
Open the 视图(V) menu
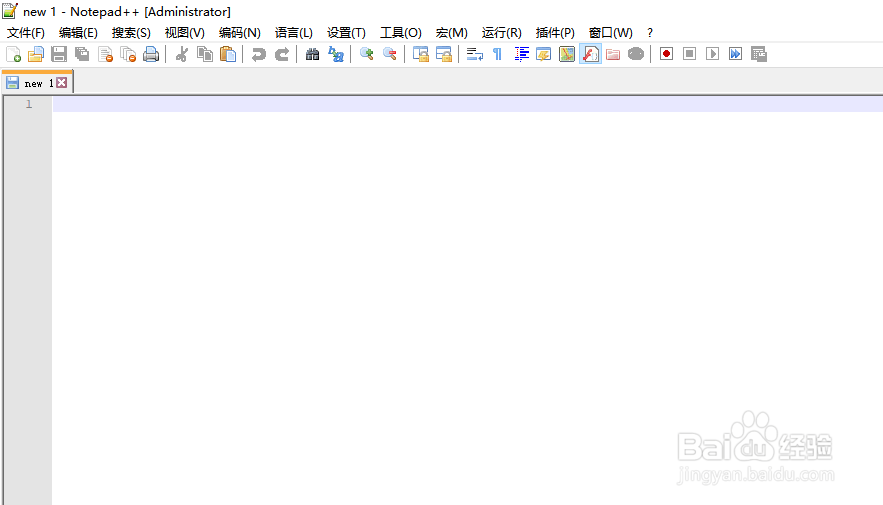[185, 33]
